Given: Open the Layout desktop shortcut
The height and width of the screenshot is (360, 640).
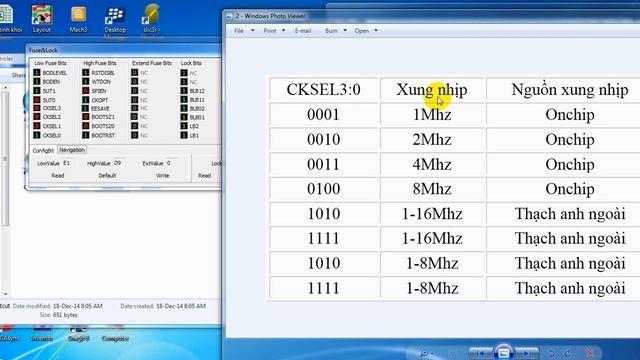Looking at the screenshot, I should (x=42, y=19).
